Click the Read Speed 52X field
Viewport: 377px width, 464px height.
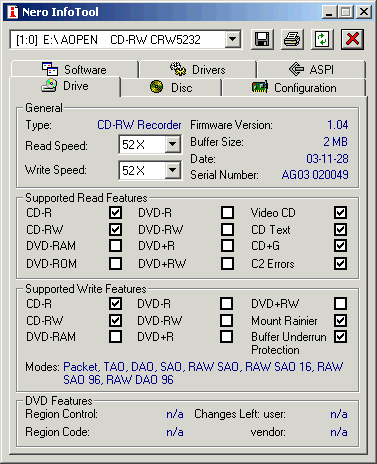(150, 144)
